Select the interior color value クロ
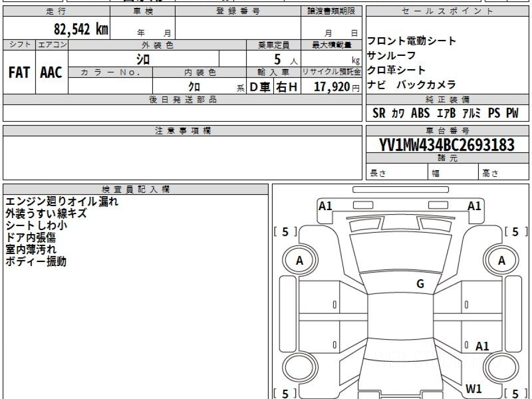 [194, 87]
